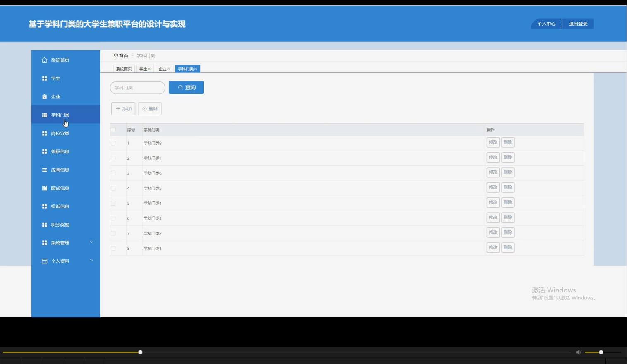
Task: Click the 岗位分类 grid icon in sidebar
Action: click(x=44, y=133)
